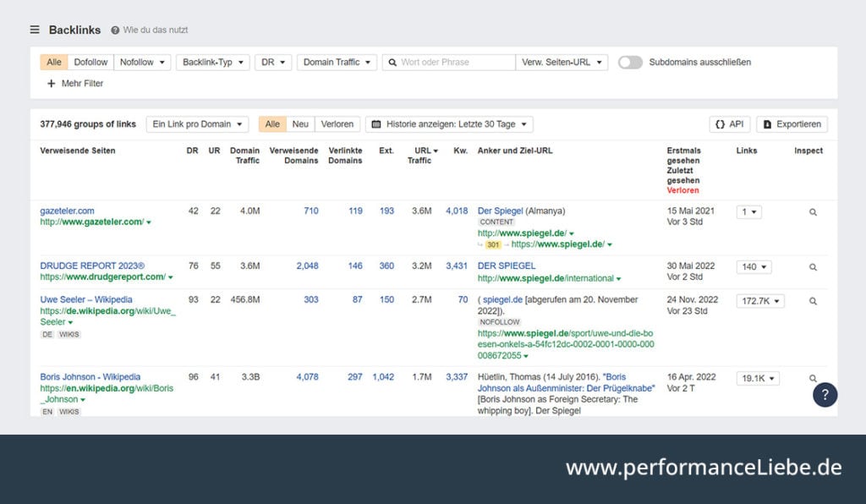Click the 'Anker und Ziel-URL' column header
Viewport: 866px width, 504px height.
[515, 151]
